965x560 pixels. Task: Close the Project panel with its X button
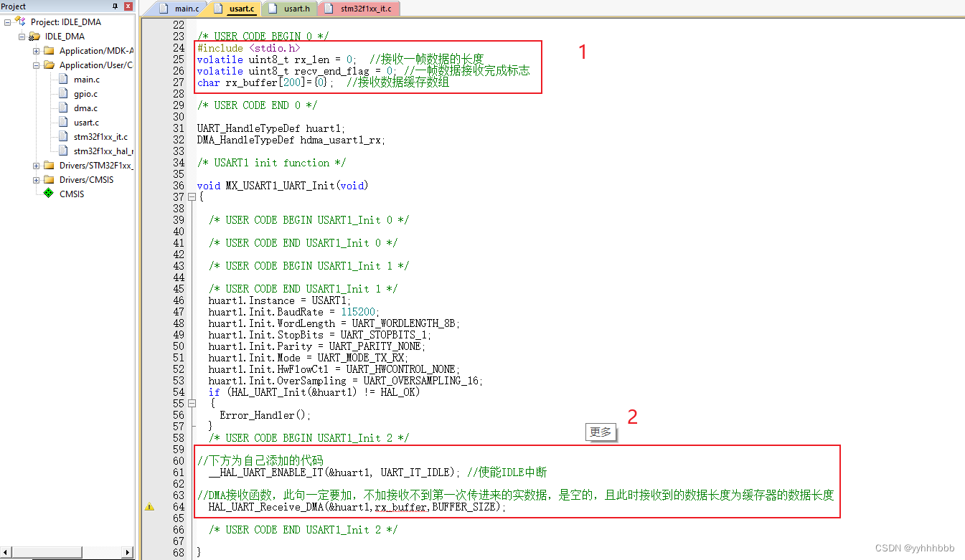coord(128,6)
